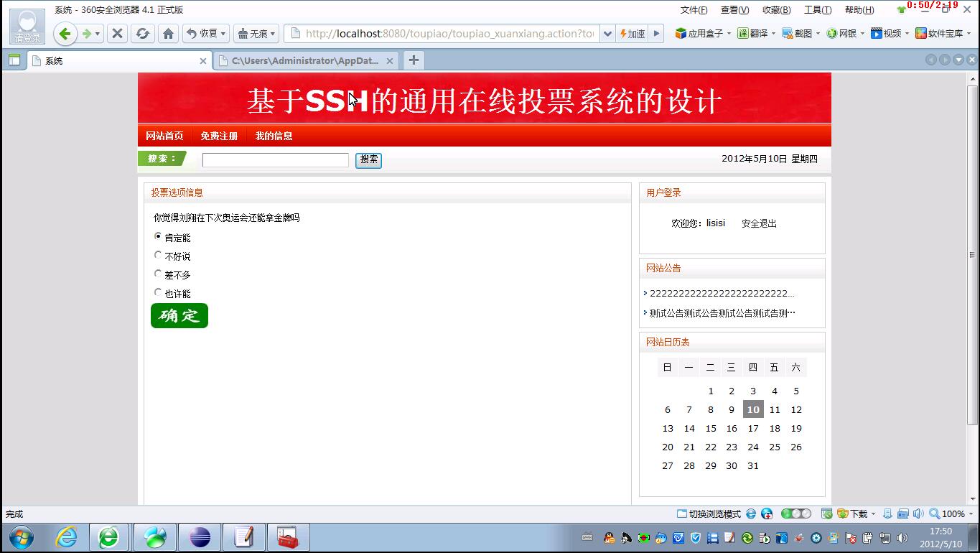Screen dimensions: 980x553
Task: Click the QQ penguin tray icon
Action: pyautogui.click(x=609, y=538)
